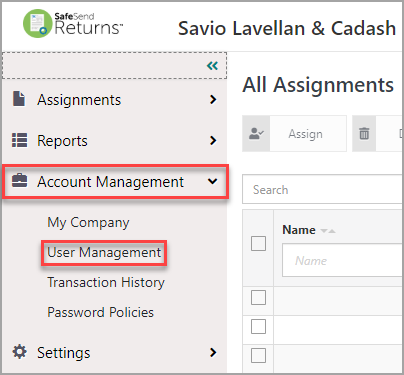Click the Savio Lavellan & Cadash title
The height and width of the screenshot is (375, 404).
tap(287, 28)
